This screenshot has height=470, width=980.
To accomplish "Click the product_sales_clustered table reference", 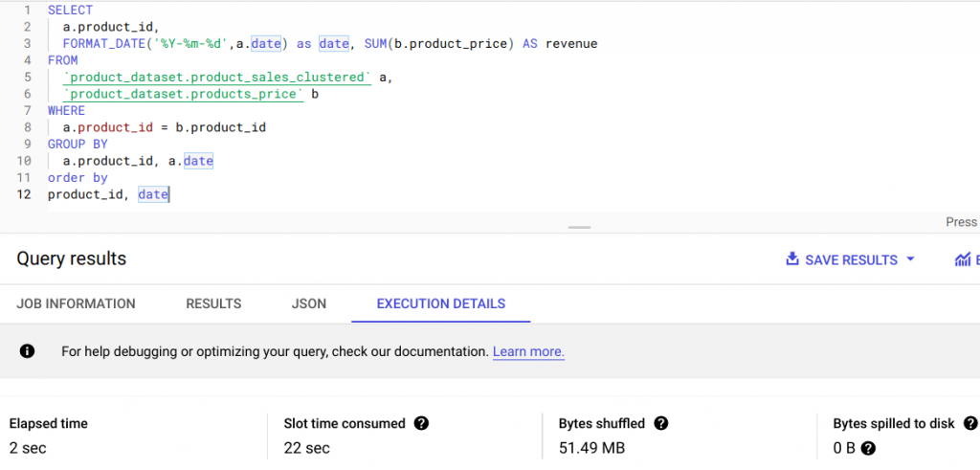I will tap(217, 78).
